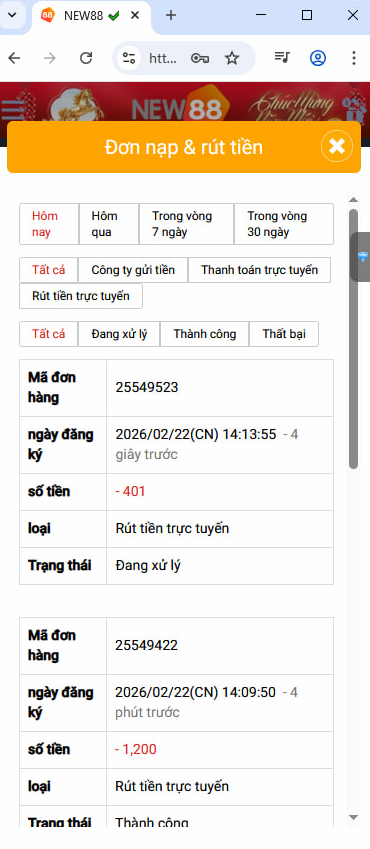Image resolution: width=370 pixels, height=849 pixels.
Task: Reload the current page
Action: coord(86,58)
